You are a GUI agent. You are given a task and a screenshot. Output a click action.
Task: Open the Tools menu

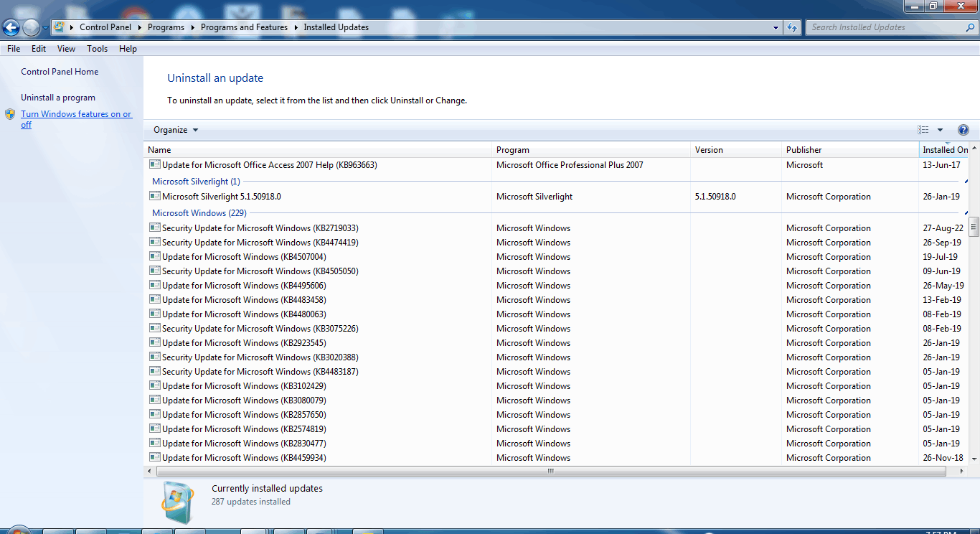pyautogui.click(x=98, y=49)
